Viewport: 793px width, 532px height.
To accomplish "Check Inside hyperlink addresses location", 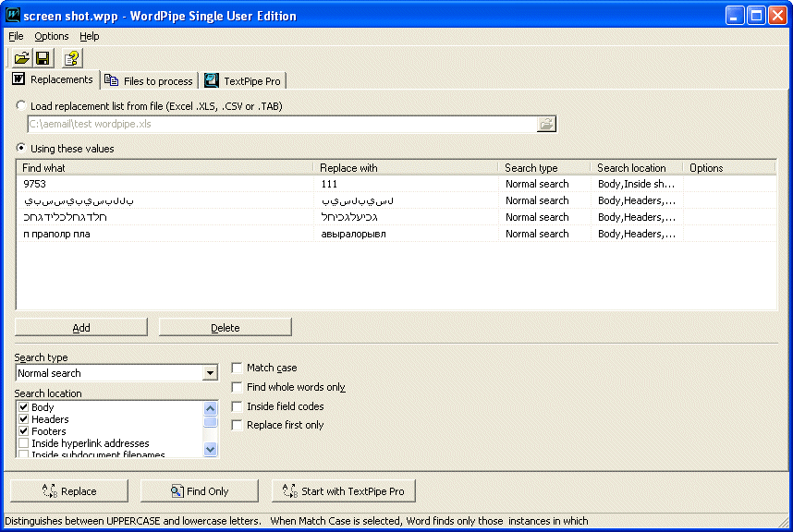I will tap(23, 443).
